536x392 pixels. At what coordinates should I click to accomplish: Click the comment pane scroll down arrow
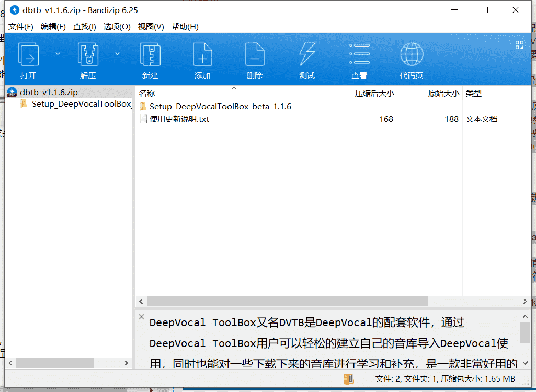(525, 363)
